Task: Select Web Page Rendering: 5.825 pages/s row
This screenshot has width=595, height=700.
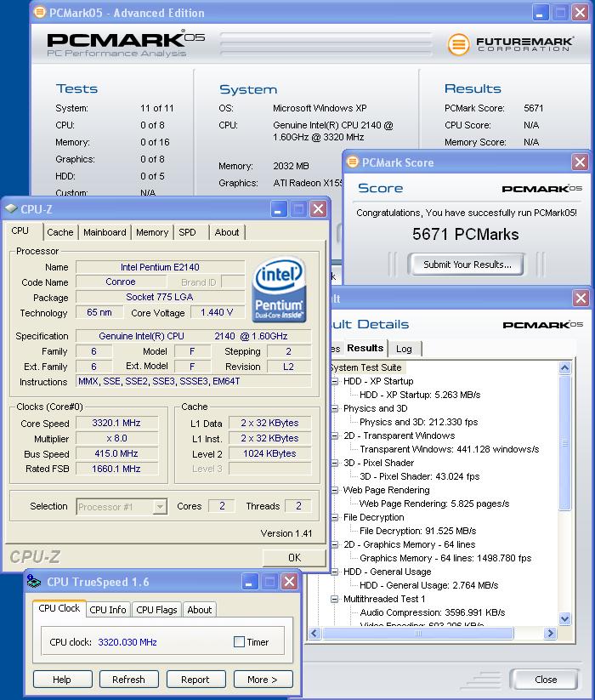Action: (x=434, y=504)
